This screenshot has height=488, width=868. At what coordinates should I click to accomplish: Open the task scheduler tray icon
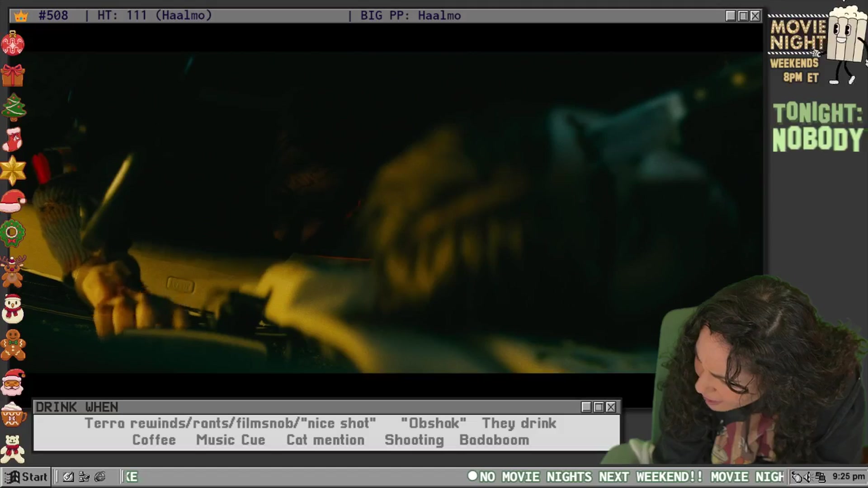[x=797, y=477]
